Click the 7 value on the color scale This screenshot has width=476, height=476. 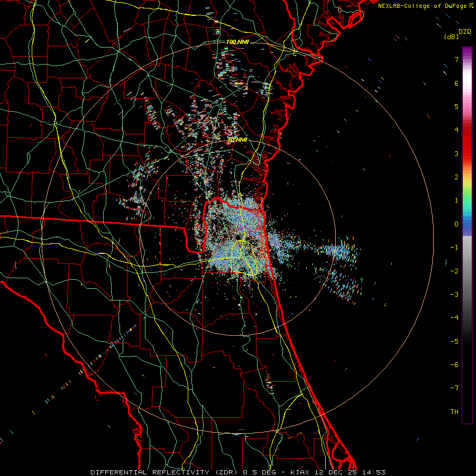click(x=456, y=59)
